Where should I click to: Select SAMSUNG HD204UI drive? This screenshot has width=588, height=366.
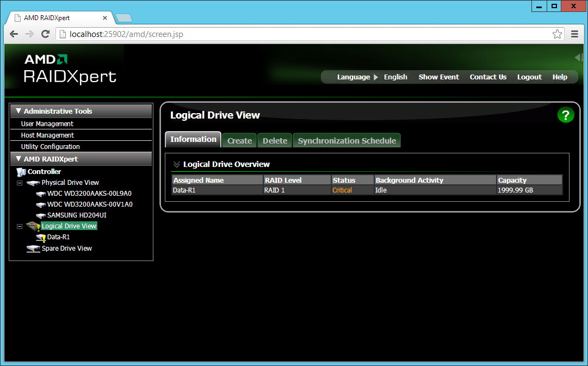pos(77,215)
